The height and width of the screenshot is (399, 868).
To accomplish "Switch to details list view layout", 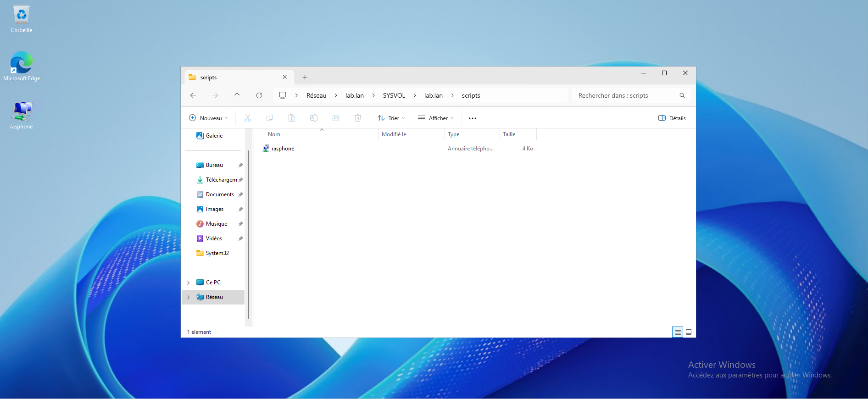I will pos(678,332).
